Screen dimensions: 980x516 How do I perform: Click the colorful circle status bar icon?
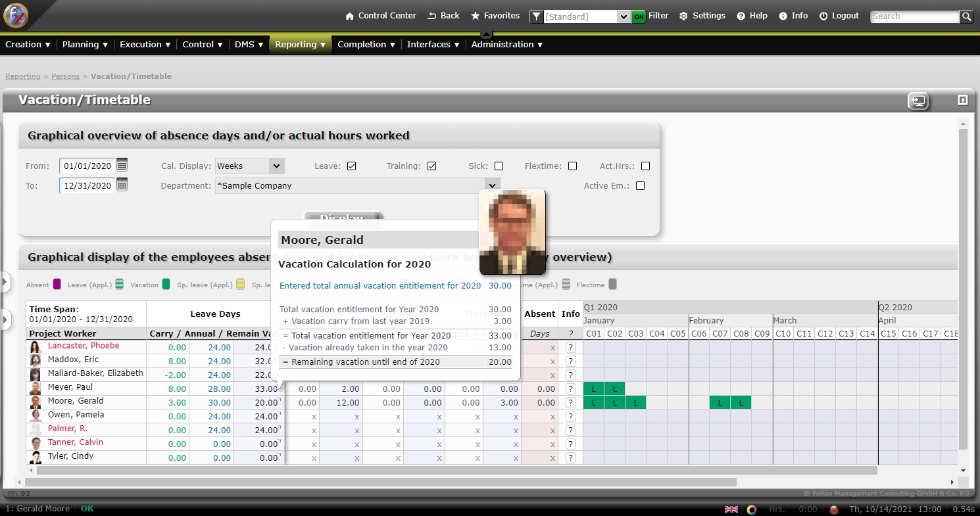click(x=752, y=509)
